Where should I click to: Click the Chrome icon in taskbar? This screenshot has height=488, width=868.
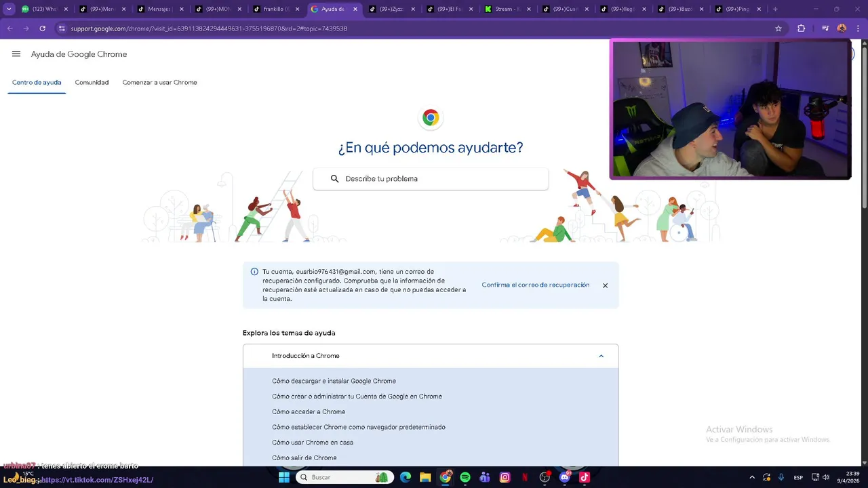(x=446, y=477)
